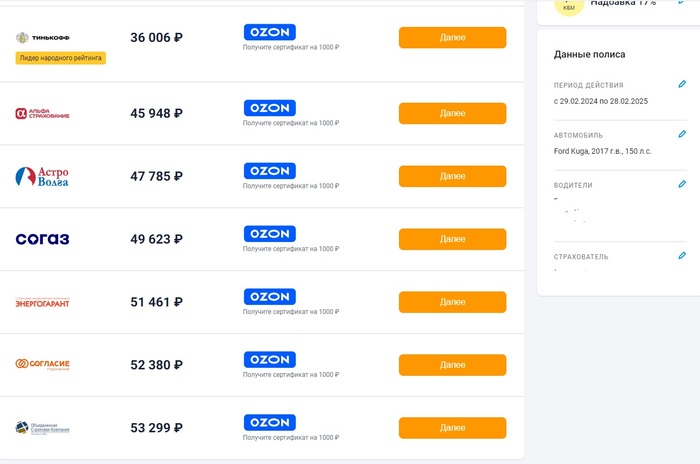The width and height of the screenshot is (700, 464).
Task: Select the Согласие insurer logo
Action: (43, 365)
